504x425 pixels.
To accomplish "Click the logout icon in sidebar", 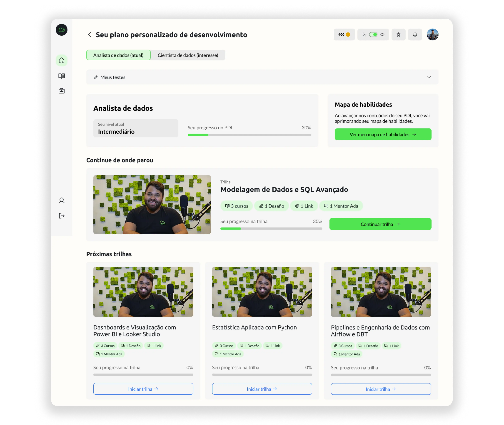I will tap(62, 216).
